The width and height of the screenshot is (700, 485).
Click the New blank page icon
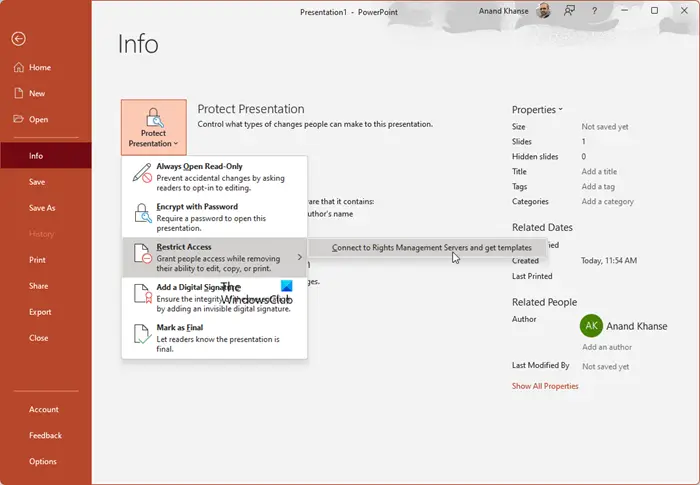(x=18, y=93)
